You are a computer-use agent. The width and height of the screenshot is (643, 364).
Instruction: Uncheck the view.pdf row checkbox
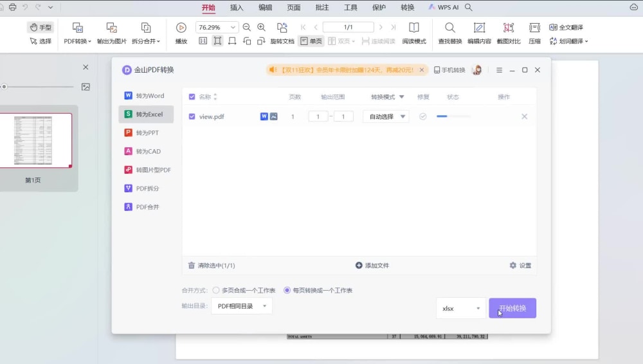tap(192, 116)
